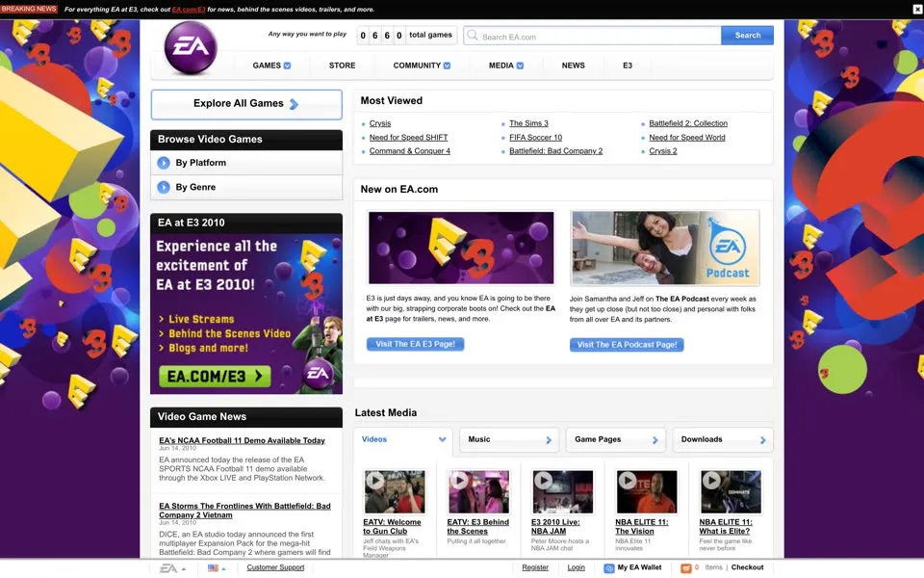The image size is (924, 578).
Task: Play the EATV: E3 Behind the Scenes video
Action: pyautogui.click(x=458, y=481)
